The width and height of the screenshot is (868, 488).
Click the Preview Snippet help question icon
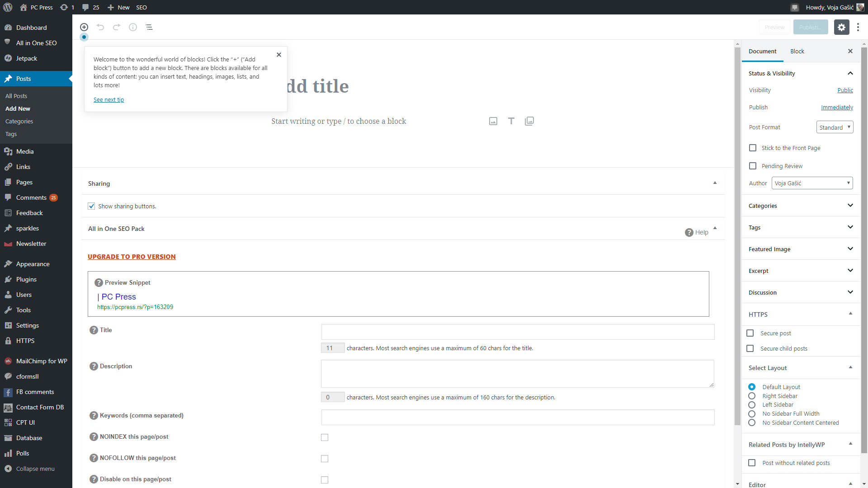pos(99,282)
